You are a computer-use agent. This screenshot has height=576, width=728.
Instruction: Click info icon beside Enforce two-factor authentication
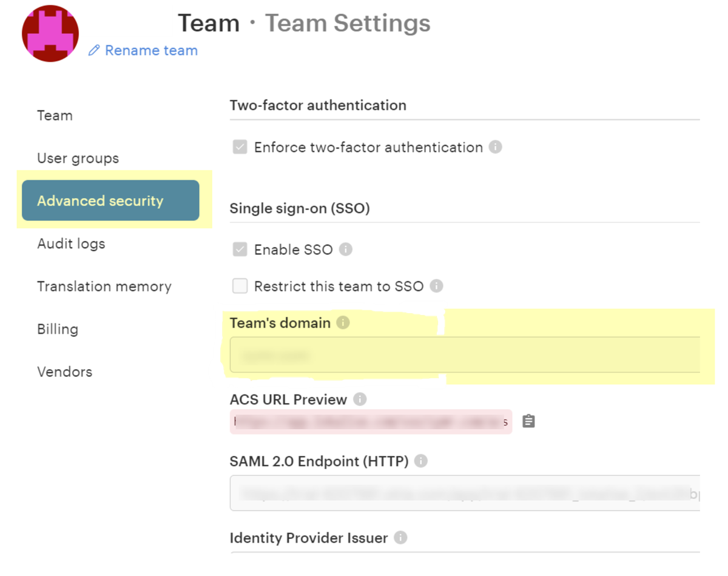496,147
